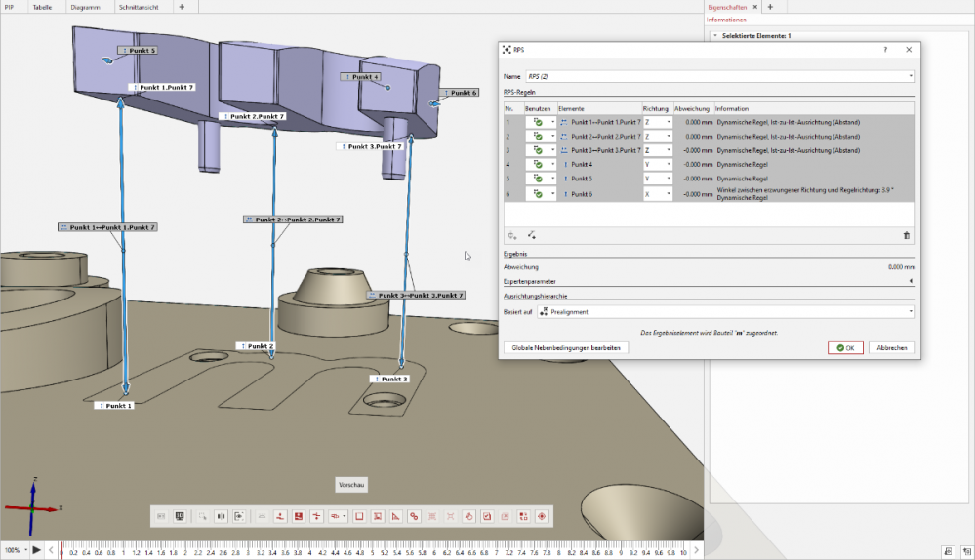Confirm the RPS dialog with OK
The width and height of the screenshot is (975, 560).
tap(845, 347)
